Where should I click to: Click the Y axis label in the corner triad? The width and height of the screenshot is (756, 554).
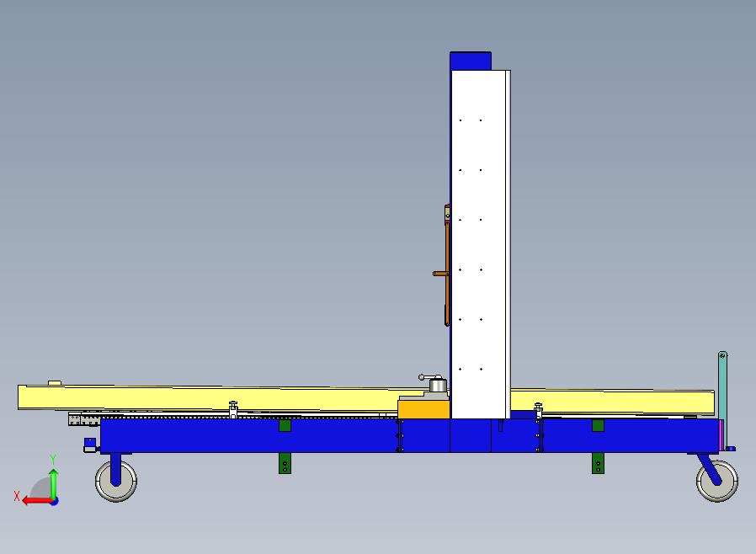[54, 456]
